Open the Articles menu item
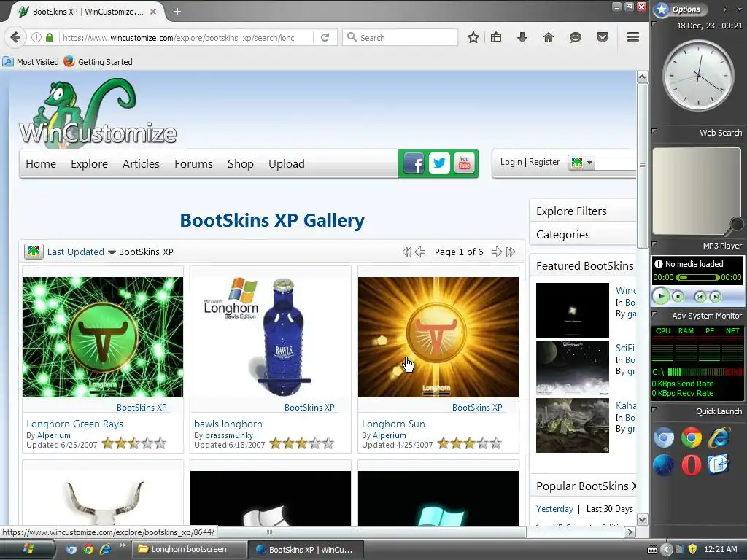The height and width of the screenshot is (560, 747). pyautogui.click(x=141, y=164)
